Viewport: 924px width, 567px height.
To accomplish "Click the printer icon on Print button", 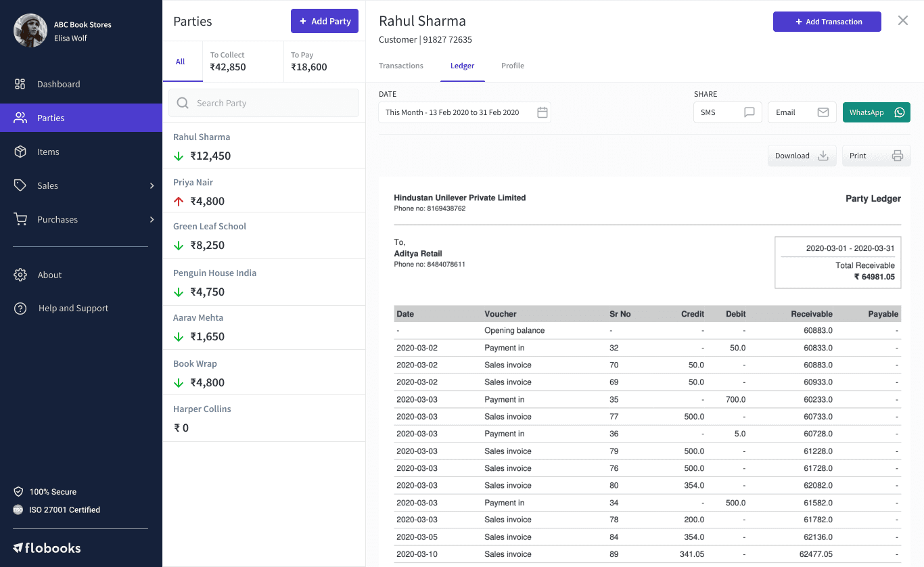I will click(898, 156).
